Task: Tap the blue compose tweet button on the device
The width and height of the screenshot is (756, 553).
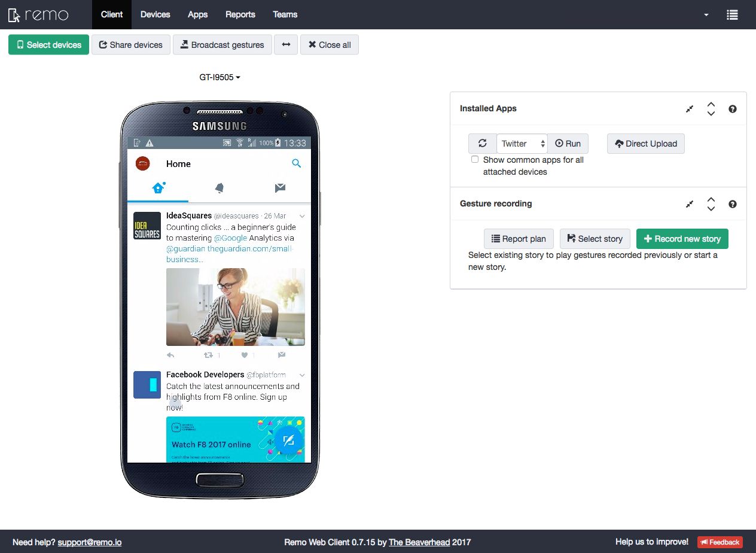Action: (289, 439)
